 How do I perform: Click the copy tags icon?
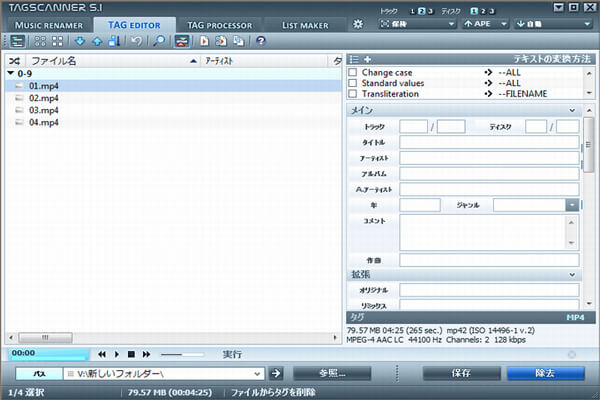(x=221, y=41)
